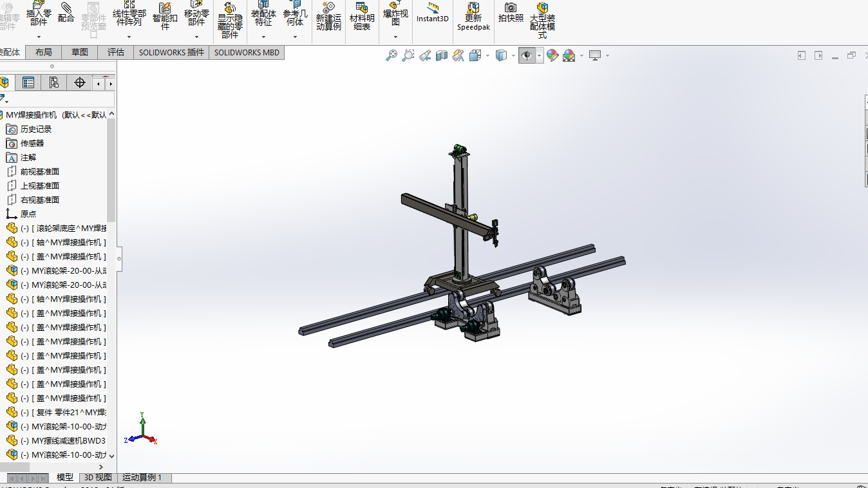868x488 pixels.
Task: Click the View Settings monitor icon
Action: pos(595,55)
